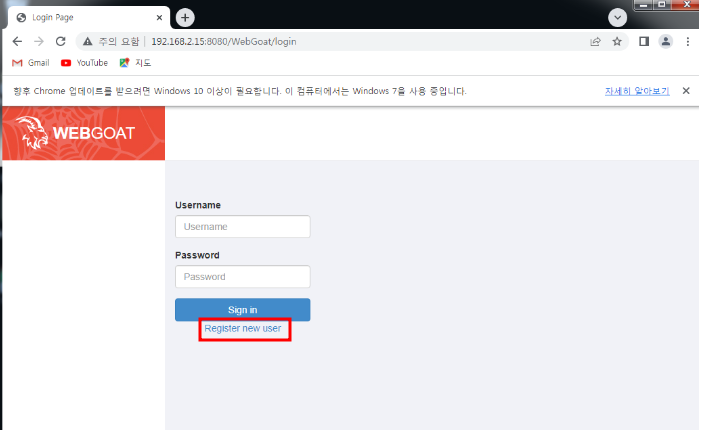Open the Gmail bookmark
701x430 pixels.
click(30, 63)
